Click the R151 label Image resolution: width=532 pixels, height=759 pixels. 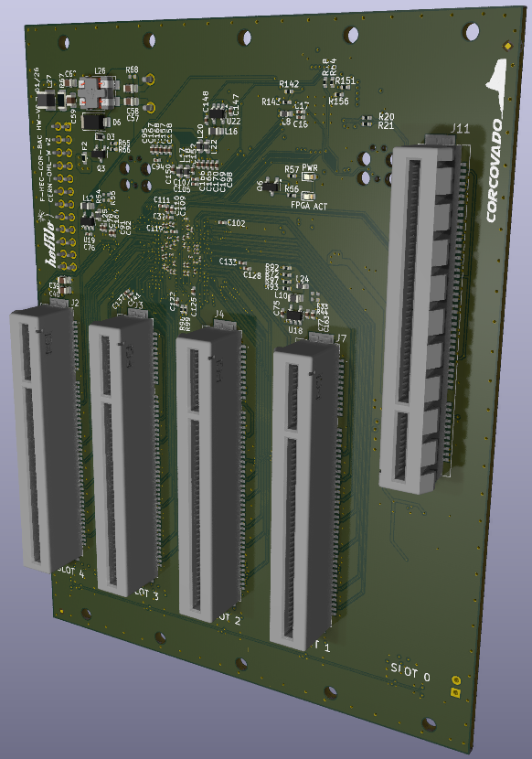(346, 80)
